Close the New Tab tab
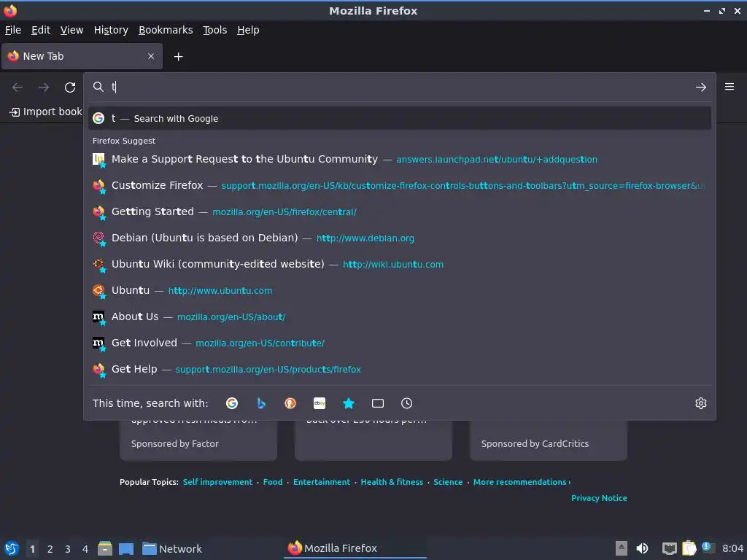The width and height of the screenshot is (747, 560). pos(151,56)
